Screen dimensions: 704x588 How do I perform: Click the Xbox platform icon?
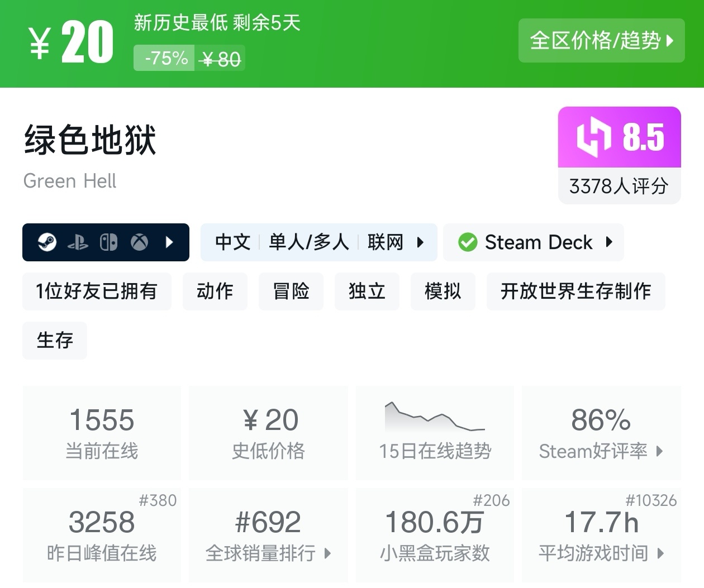(139, 242)
